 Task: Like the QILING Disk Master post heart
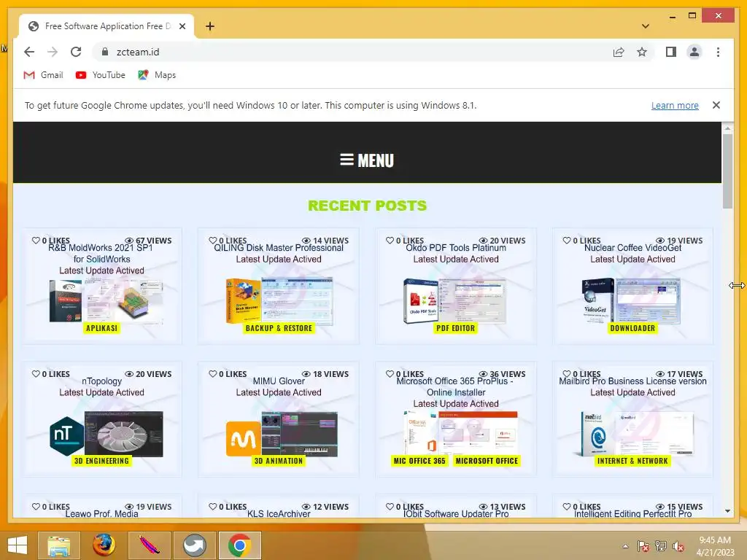click(212, 241)
